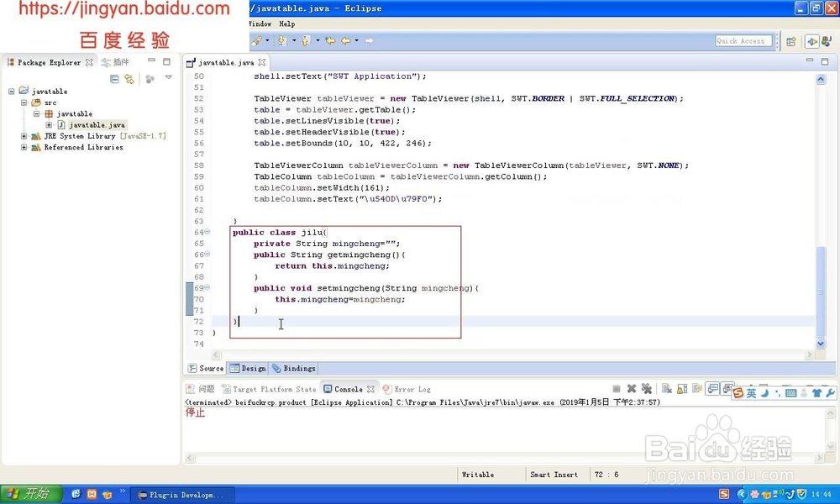The width and height of the screenshot is (840, 504).
Task: Click the Quick Access search field
Action: click(744, 40)
